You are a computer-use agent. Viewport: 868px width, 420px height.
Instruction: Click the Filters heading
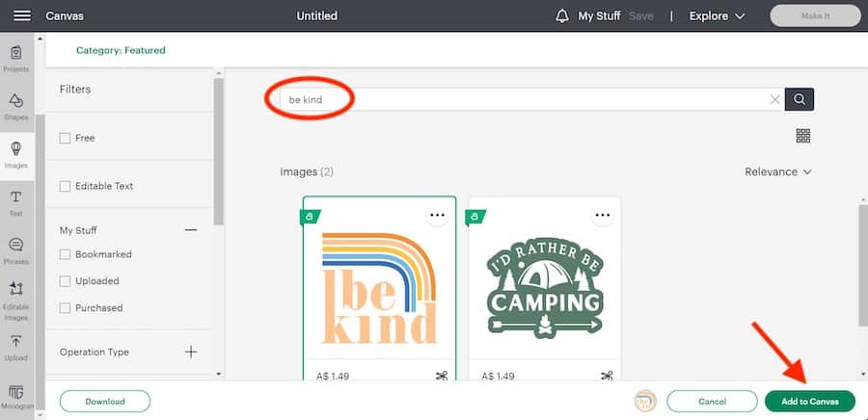point(75,90)
